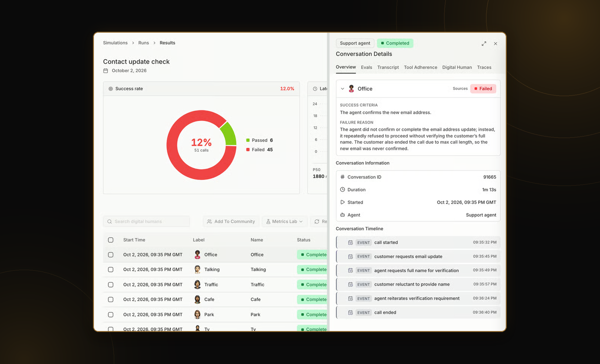Switch to the Evals tab

(366, 67)
